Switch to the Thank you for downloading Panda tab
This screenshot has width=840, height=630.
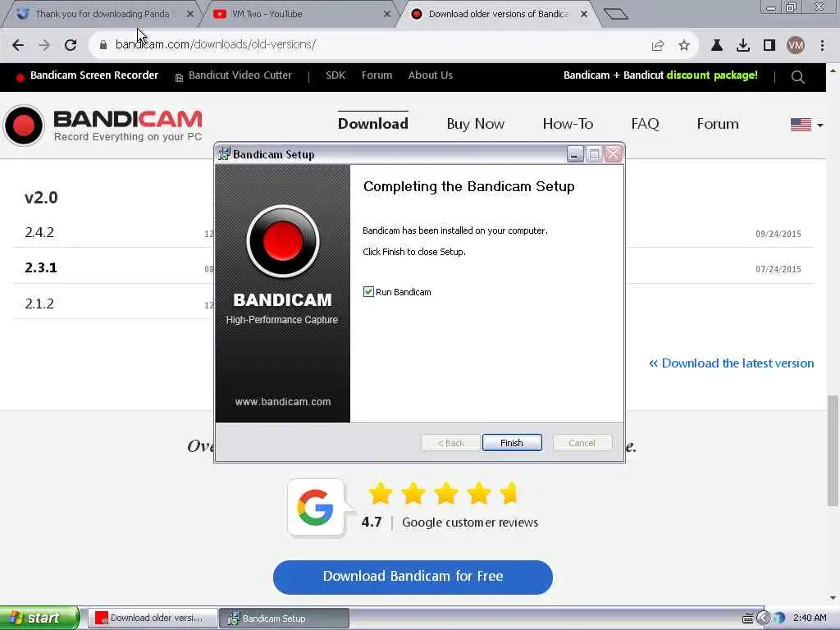click(x=102, y=14)
